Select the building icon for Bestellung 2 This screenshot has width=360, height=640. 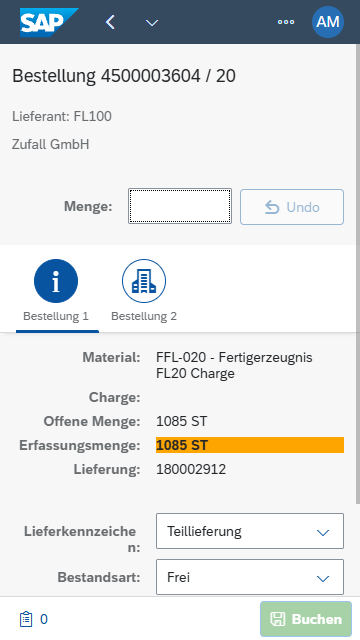[144, 281]
